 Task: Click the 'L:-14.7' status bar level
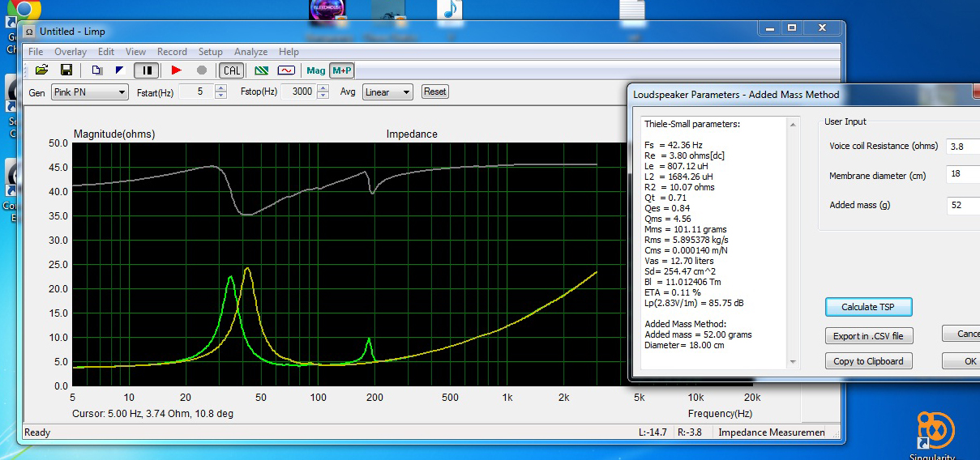pos(653,432)
